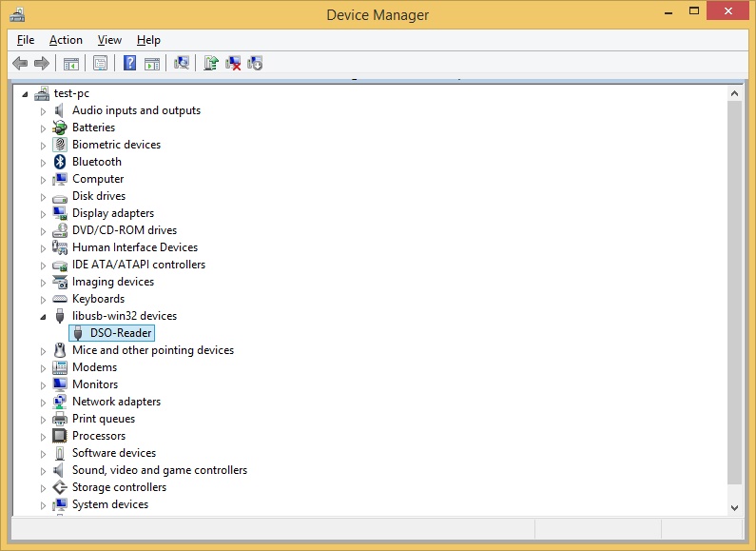Click the Batteries category icon
The height and width of the screenshot is (551, 756).
tap(60, 128)
